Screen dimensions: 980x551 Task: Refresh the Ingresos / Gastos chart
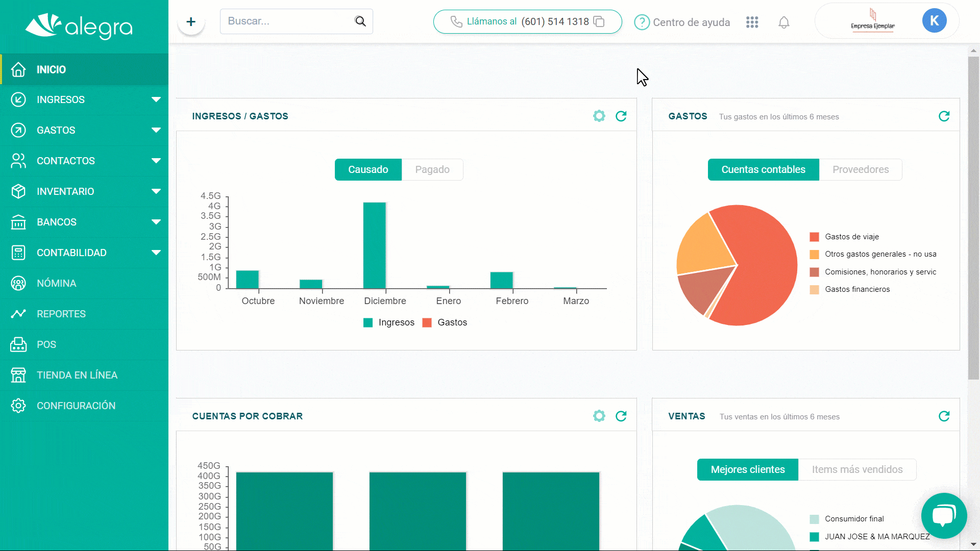point(621,116)
